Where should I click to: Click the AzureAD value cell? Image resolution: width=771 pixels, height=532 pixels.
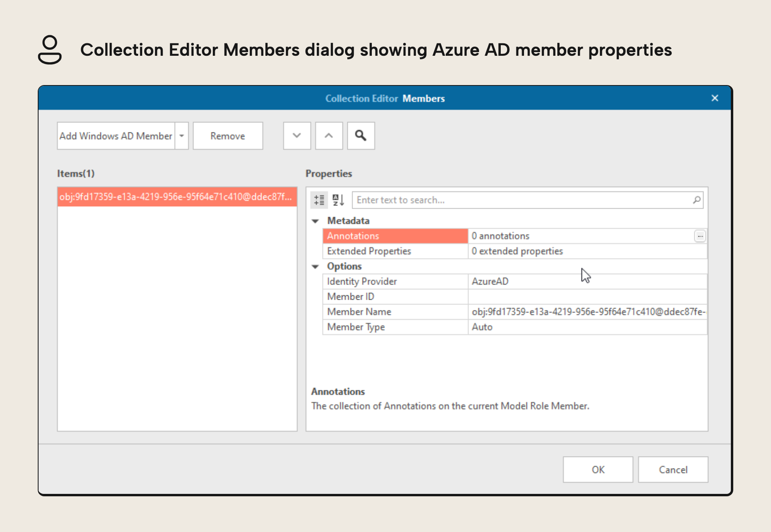pos(587,282)
